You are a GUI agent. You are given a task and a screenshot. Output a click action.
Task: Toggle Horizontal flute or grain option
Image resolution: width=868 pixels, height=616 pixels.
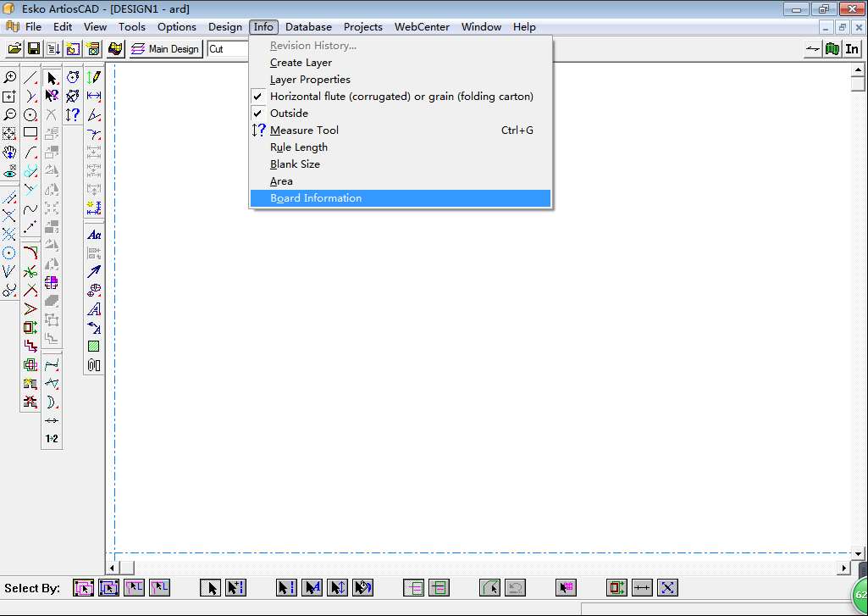click(x=401, y=97)
